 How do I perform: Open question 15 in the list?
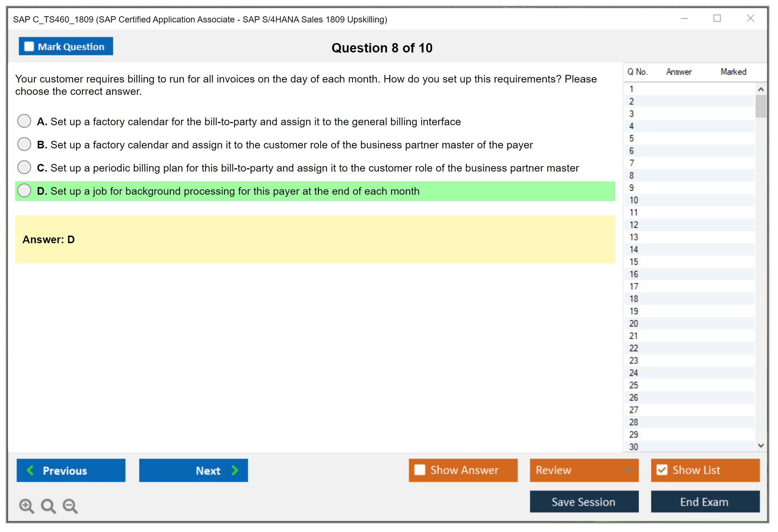[x=634, y=262]
